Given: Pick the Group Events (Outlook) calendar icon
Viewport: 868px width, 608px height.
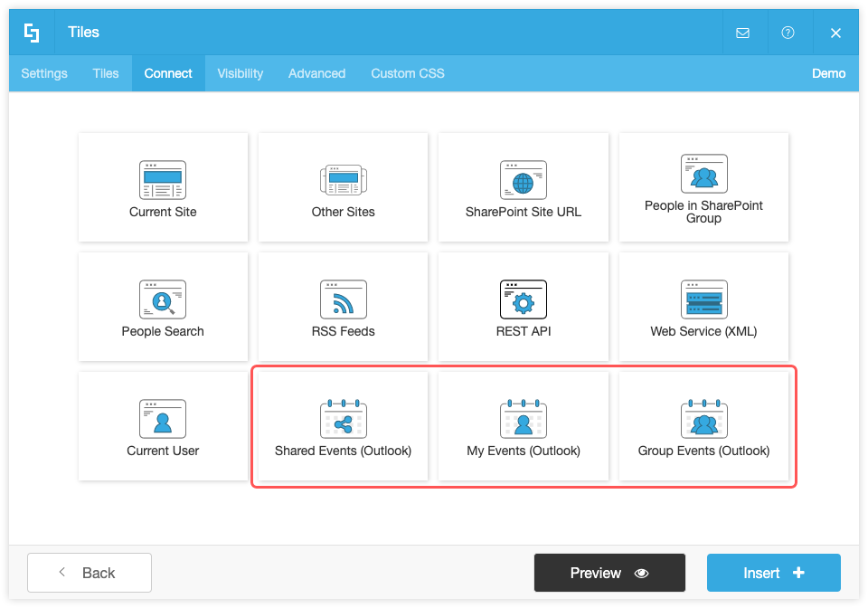Looking at the screenshot, I should (703, 419).
